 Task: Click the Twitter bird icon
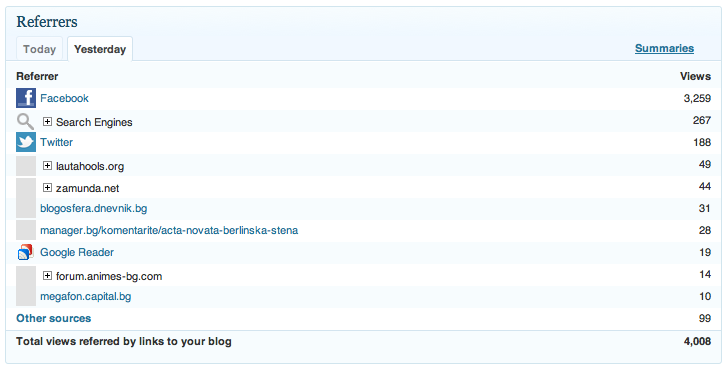pos(26,142)
